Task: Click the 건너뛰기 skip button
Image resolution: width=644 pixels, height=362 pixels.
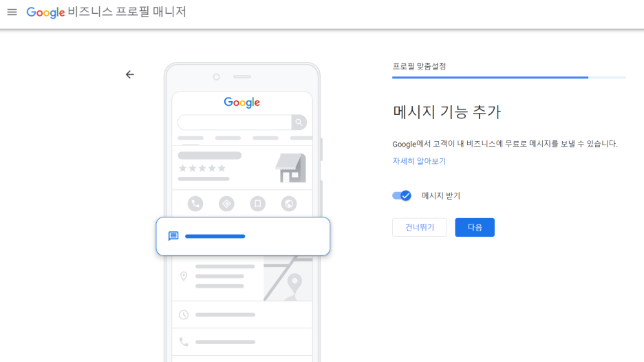Action: click(x=419, y=227)
